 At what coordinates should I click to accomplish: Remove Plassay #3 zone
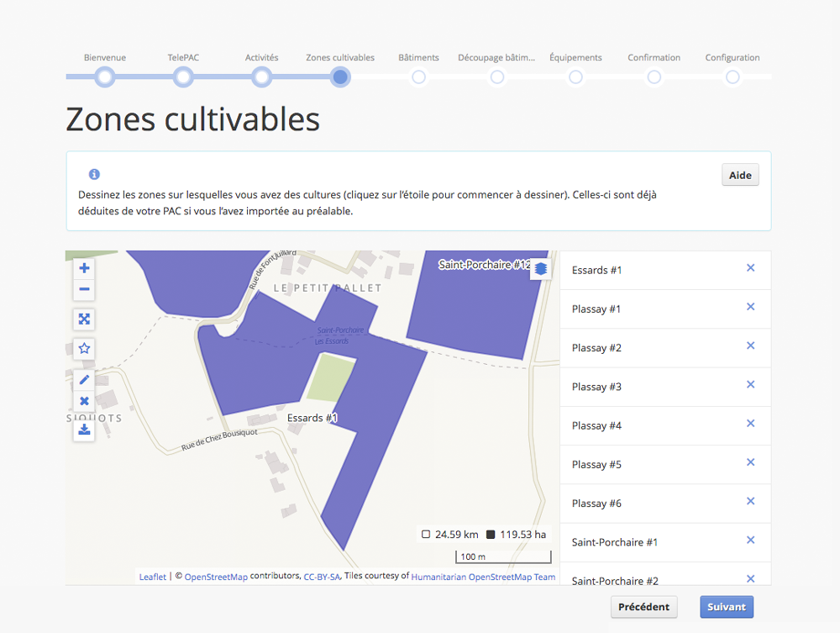pyautogui.click(x=750, y=384)
